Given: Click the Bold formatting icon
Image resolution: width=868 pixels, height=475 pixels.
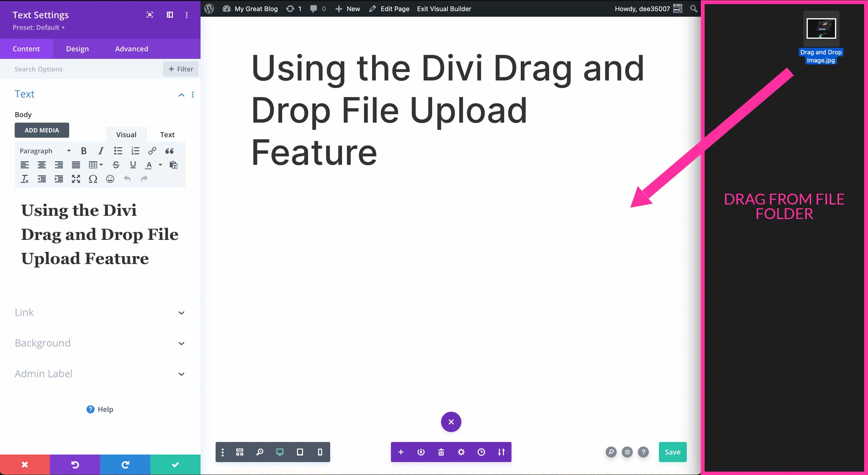Looking at the screenshot, I should [x=84, y=151].
